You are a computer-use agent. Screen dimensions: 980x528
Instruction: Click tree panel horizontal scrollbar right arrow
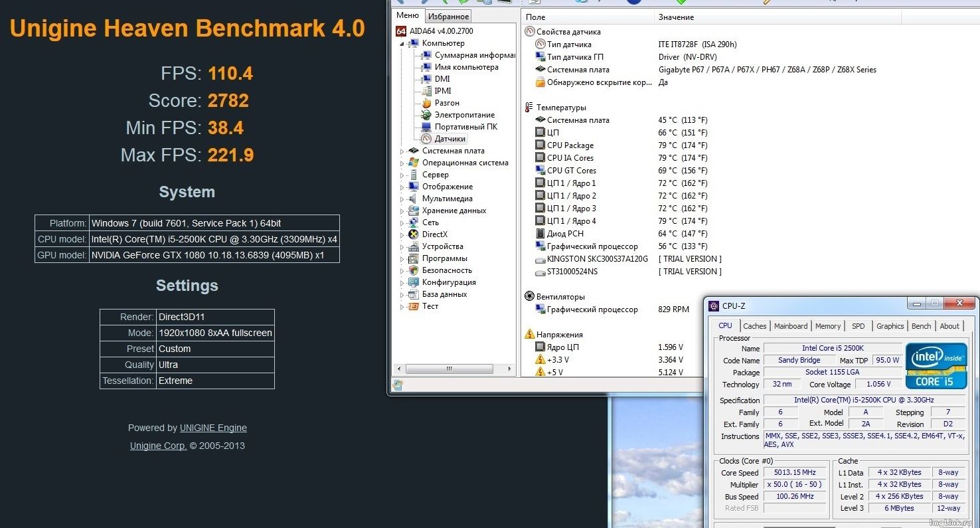510,369
